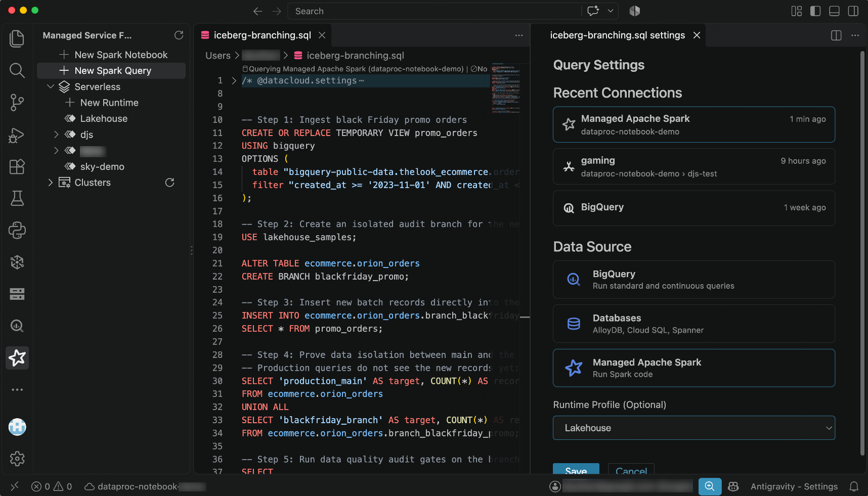Split the settings editor to the right
This screenshot has width=868, height=496.
coord(836,35)
